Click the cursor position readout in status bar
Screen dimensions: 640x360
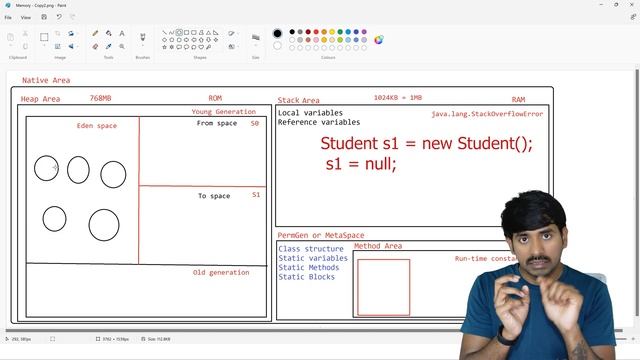tap(18, 339)
